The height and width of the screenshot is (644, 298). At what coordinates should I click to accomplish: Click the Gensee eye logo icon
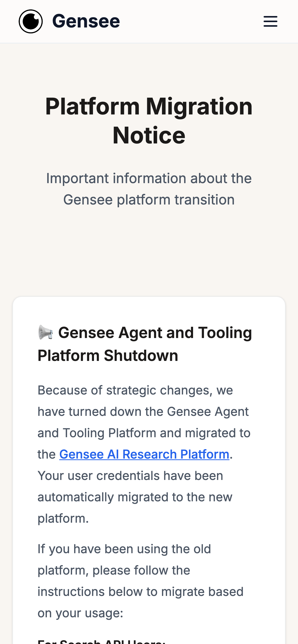(x=31, y=21)
